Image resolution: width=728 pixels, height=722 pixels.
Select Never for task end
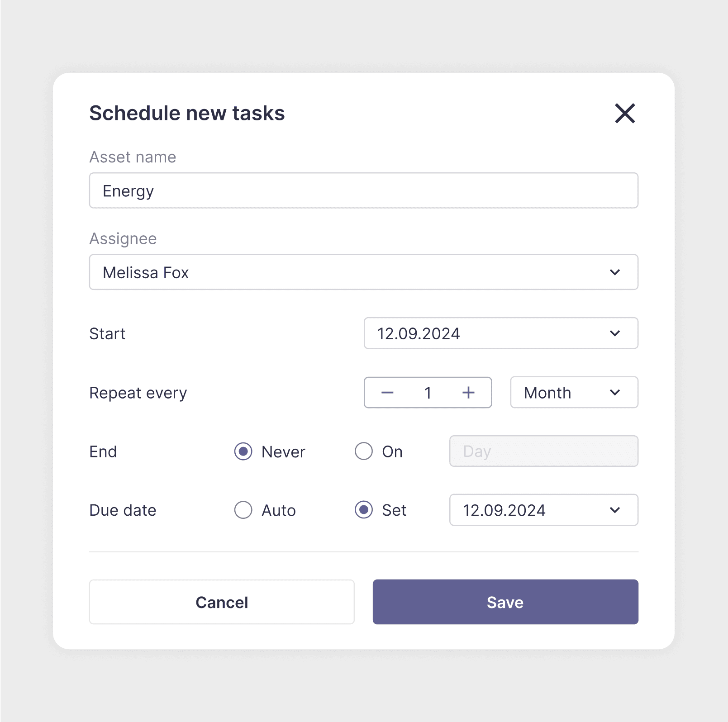(x=243, y=451)
